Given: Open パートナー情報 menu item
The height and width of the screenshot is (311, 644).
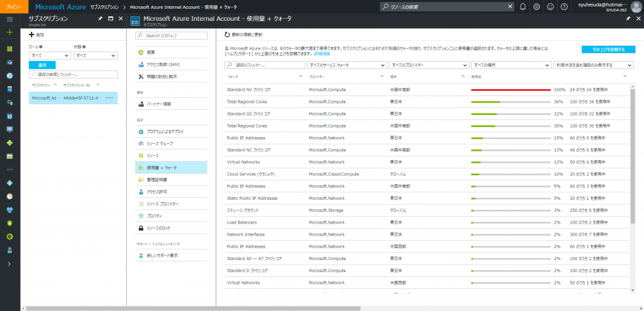Looking at the screenshot, I should tap(171, 104).
